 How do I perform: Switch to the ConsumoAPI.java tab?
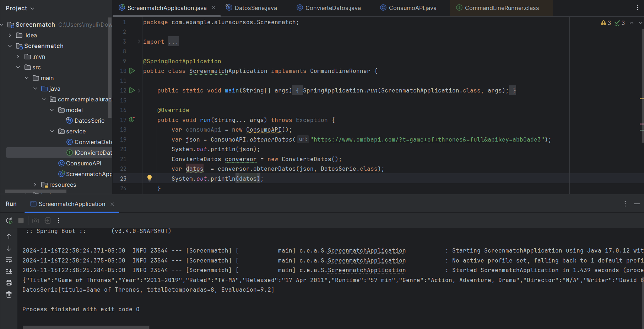[408, 8]
